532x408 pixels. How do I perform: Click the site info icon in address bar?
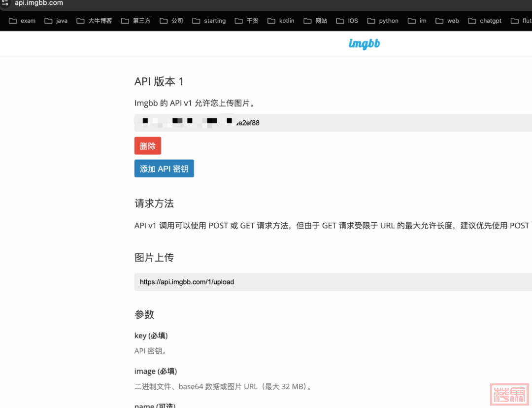click(x=5, y=3)
